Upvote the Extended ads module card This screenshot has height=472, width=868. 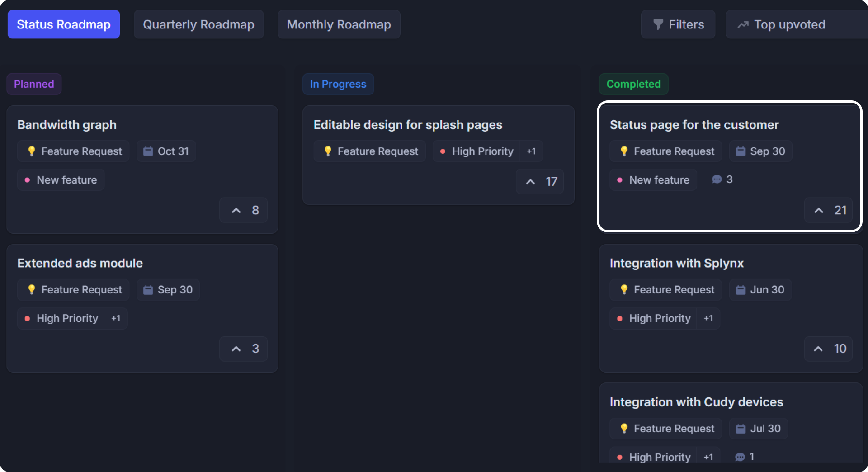click(243, 349)
